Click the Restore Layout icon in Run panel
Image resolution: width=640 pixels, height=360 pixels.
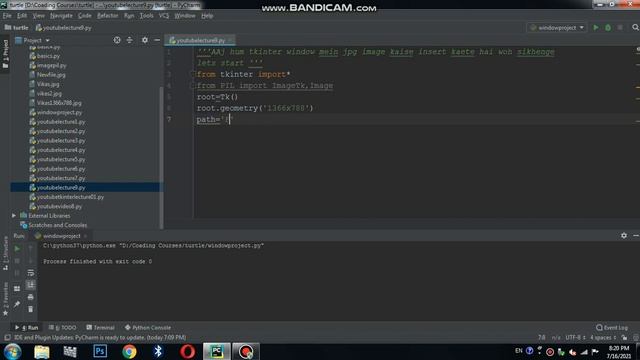coord(17,289)
